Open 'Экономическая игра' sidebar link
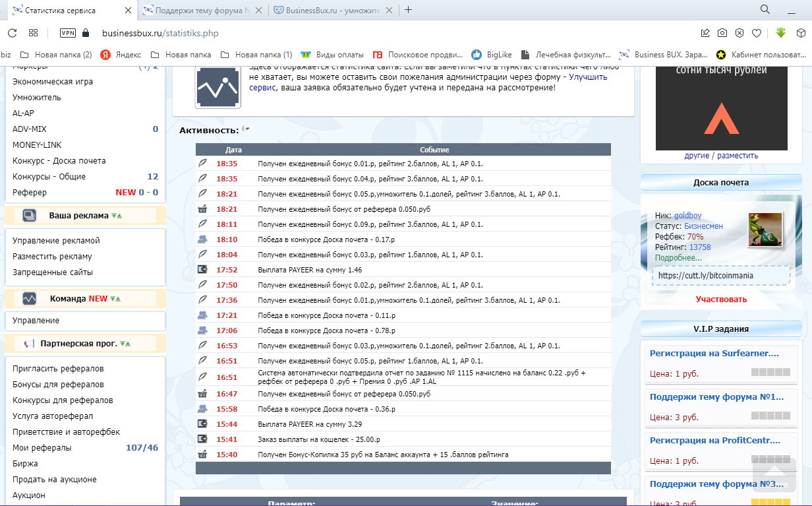Image resolution: width=812 pixels, height=506 pixels. click(53, 82)
